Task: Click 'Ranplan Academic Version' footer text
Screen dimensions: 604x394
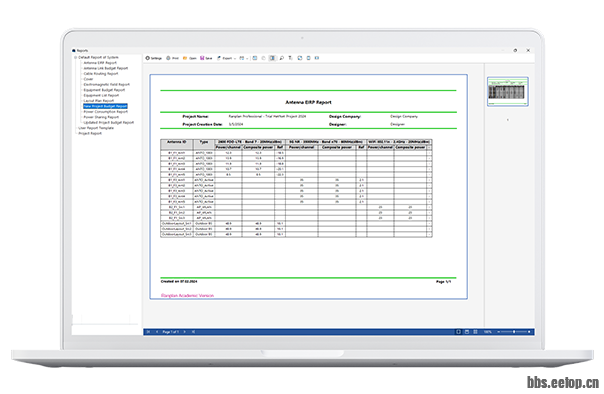Action: point(187,296)
